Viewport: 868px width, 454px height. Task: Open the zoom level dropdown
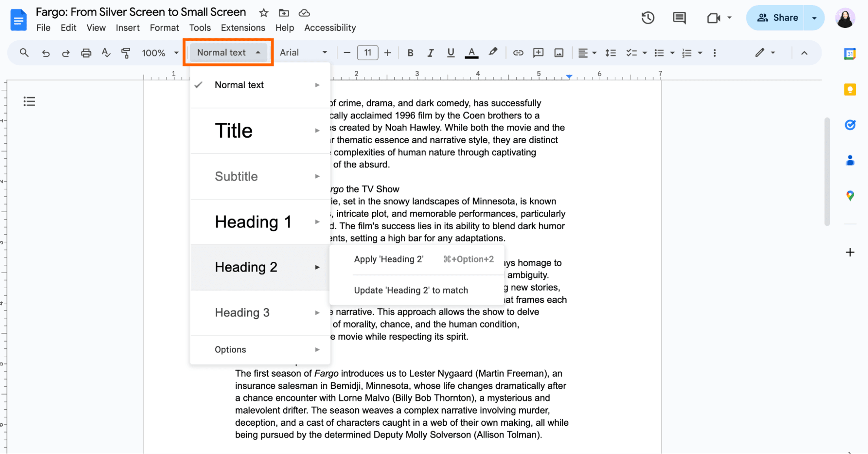pos(160,53)
